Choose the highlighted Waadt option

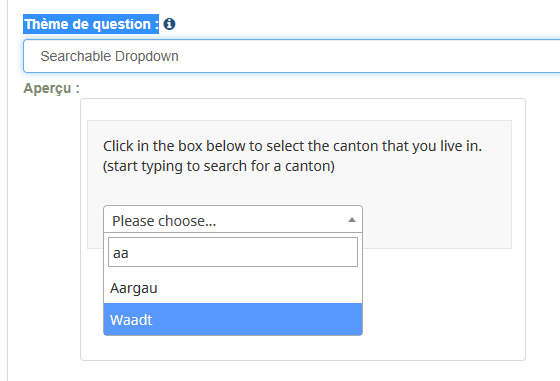pyautogui.click(x=233, y=319)
